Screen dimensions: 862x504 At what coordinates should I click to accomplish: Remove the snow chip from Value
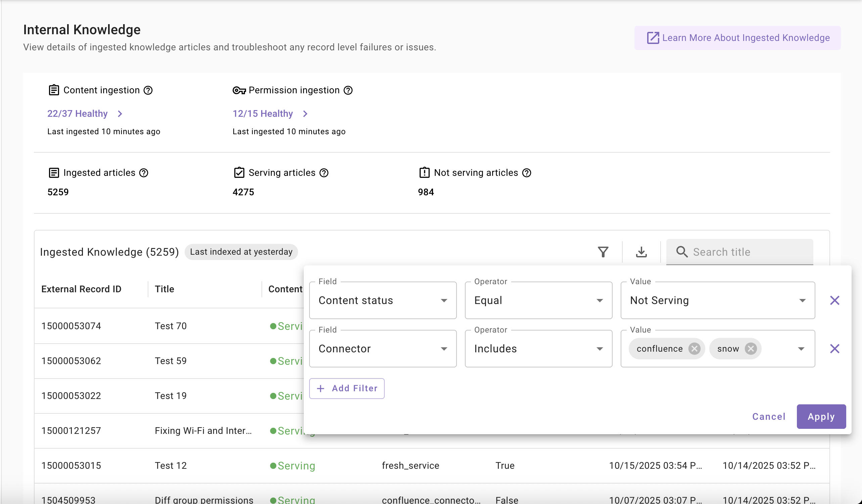751,349
